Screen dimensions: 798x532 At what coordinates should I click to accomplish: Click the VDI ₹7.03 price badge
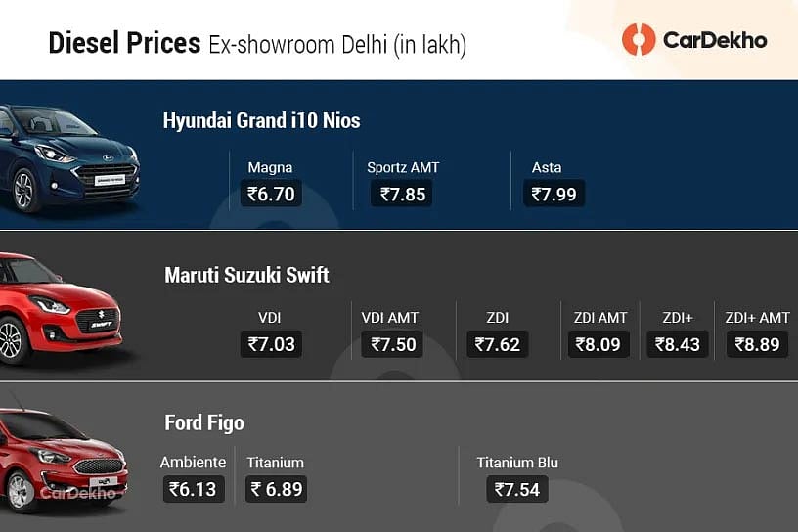[271, 344]
